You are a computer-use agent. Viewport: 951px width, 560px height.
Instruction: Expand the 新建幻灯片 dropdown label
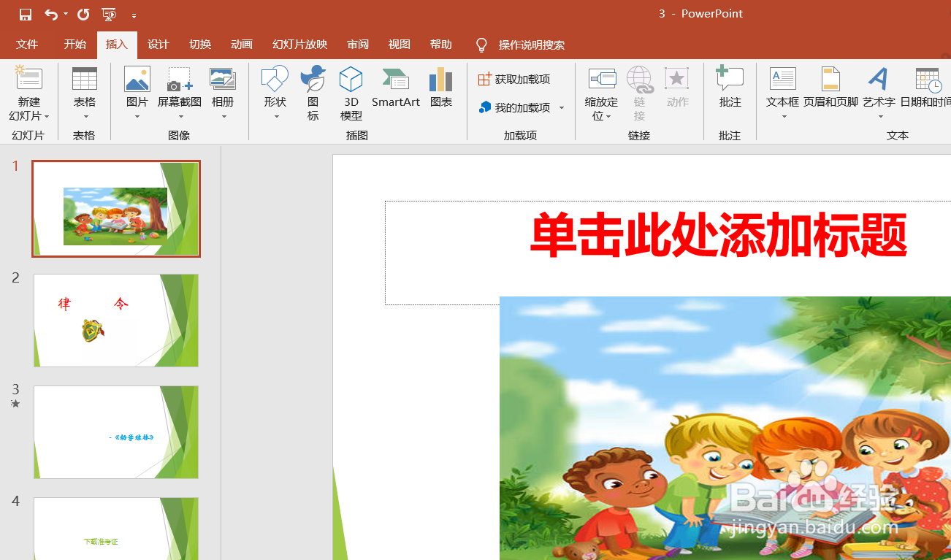[29, 109]
